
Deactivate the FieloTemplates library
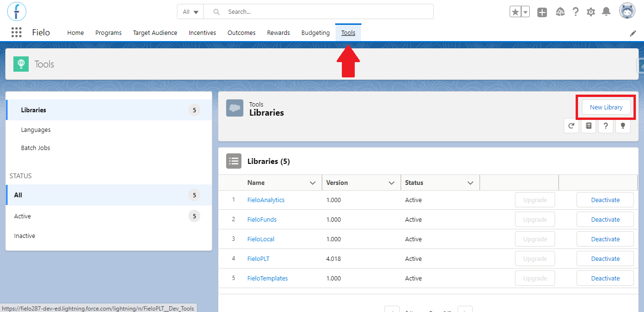point(605,278)
